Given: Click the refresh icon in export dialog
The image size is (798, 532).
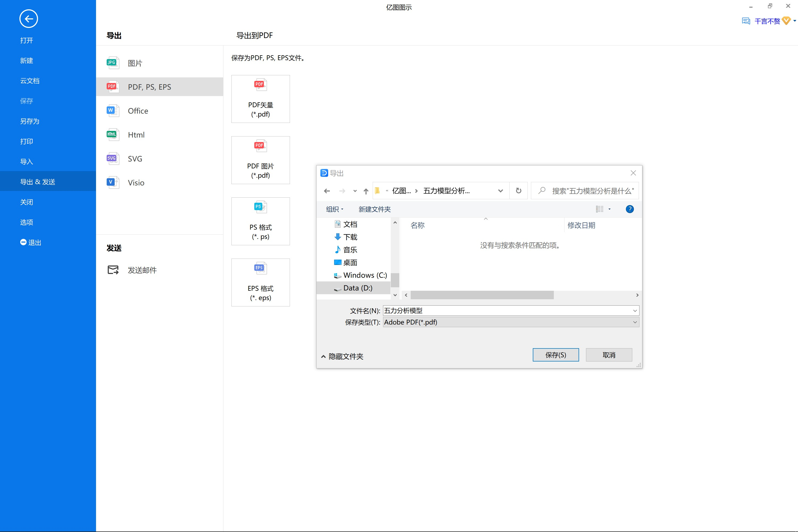Looking at the screenshot, I should point(518,191).
